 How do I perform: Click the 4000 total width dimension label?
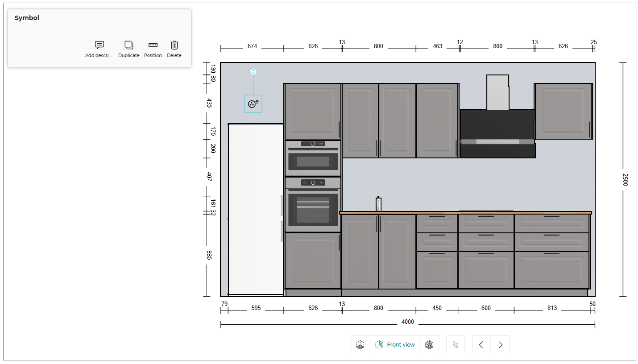pos(408,322)
